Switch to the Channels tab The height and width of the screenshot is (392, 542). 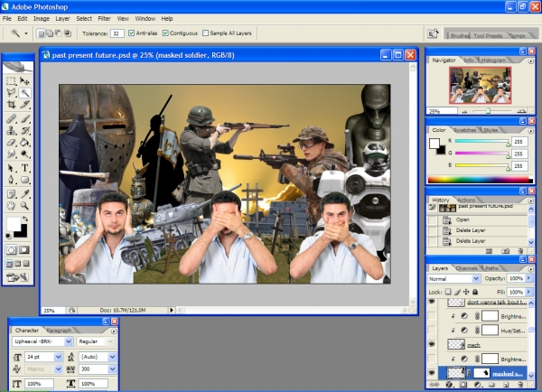point(466,268)
